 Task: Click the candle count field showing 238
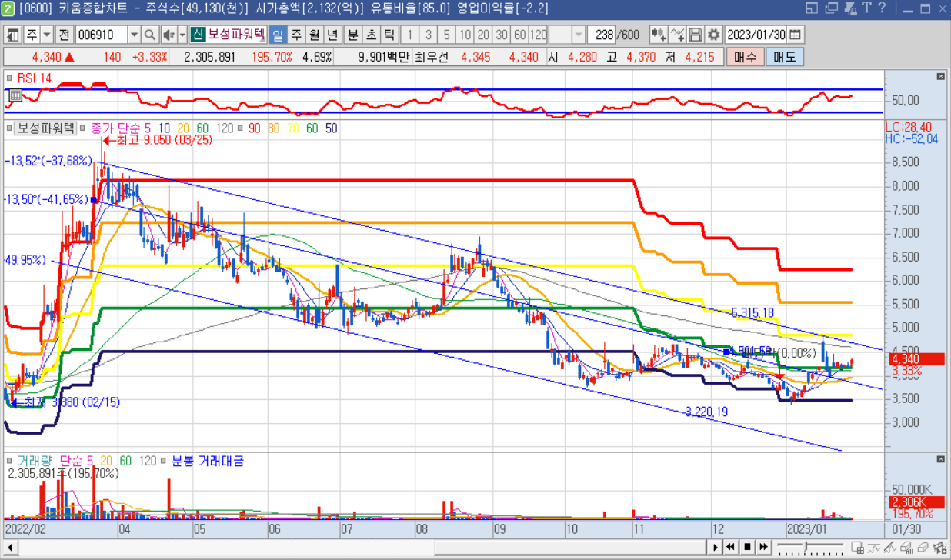click(602, 35)
